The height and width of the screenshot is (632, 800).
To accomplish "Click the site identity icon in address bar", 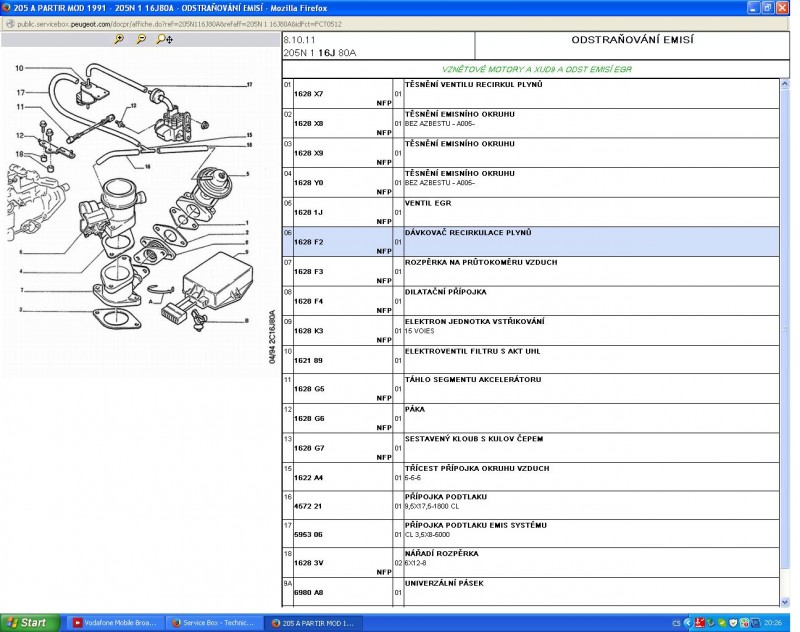I will (x=9, y=22).
